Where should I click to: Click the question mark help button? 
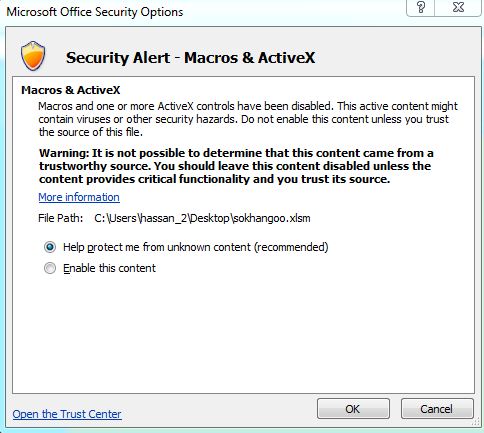coord(421,7)
